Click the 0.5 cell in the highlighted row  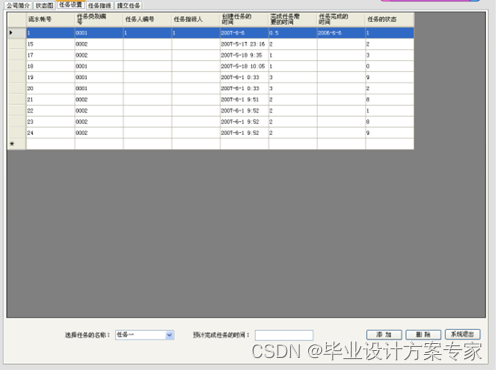[293, 33]
